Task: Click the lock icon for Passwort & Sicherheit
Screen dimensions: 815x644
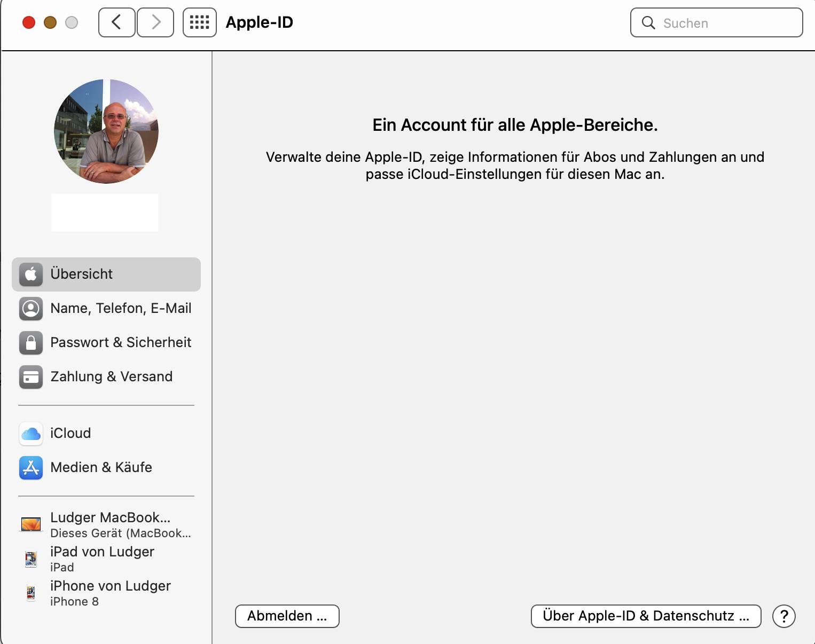Action: [x=31, y=343]
